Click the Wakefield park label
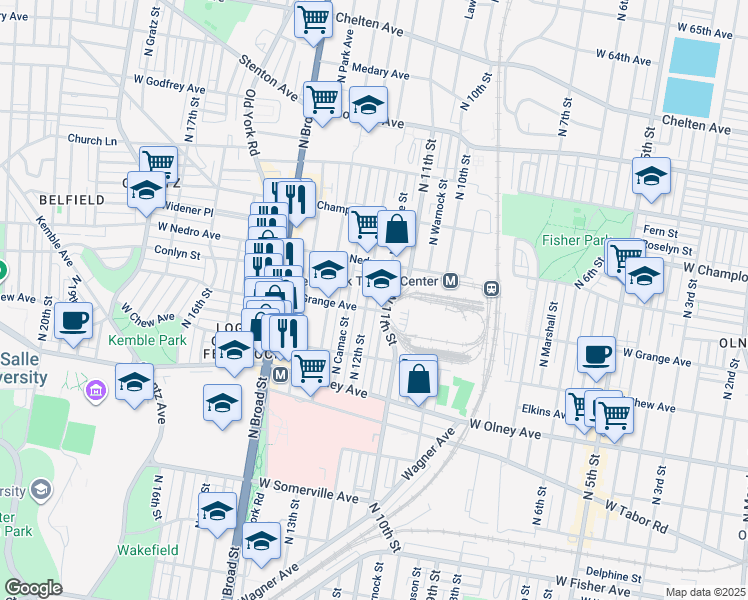The height and width of the screenshot is (600, 748). [148, 550]
